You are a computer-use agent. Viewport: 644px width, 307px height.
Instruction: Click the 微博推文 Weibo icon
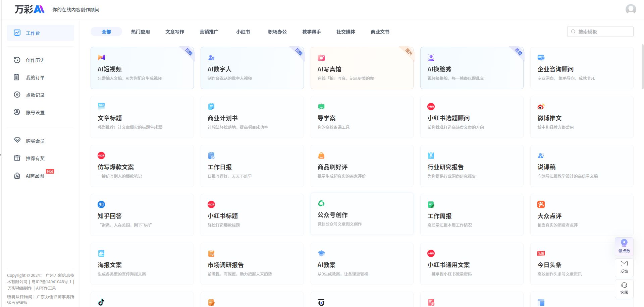(x=541, y=107)
